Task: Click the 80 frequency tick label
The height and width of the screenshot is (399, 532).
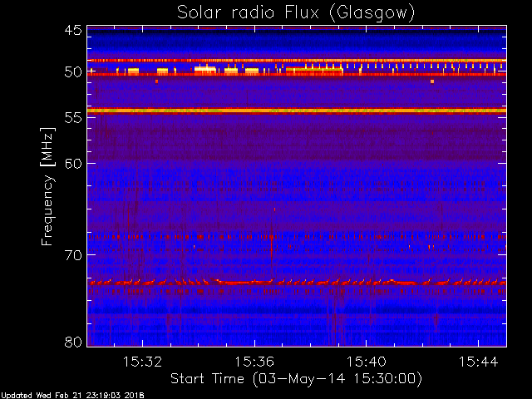Action: tap(73, 342)
